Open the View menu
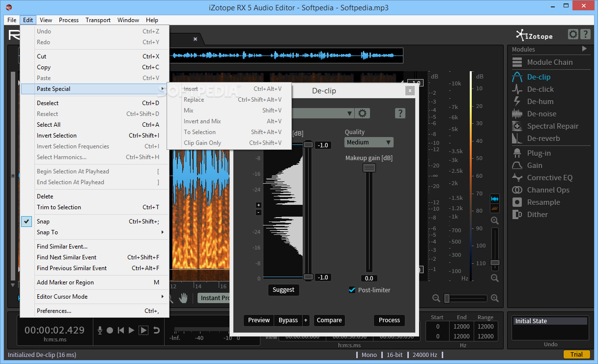The image size is (598, 364). pyautogui.click(x=46, y=20)
